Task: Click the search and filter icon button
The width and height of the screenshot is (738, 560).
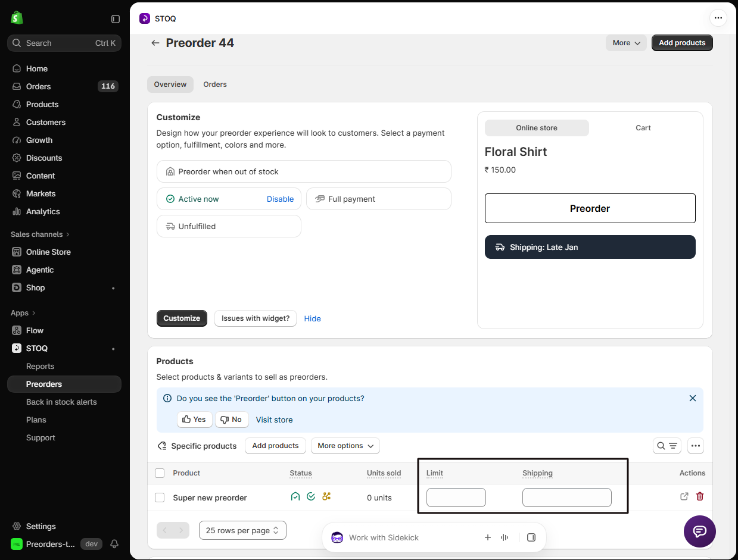Action: tap(667, 446)
